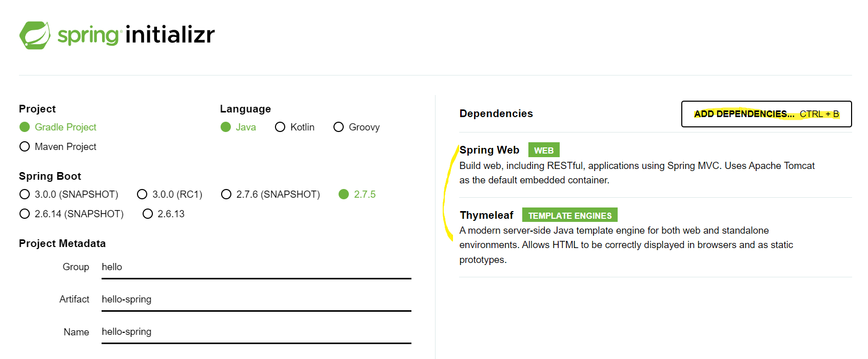Click the Group input field

[257, 267]
